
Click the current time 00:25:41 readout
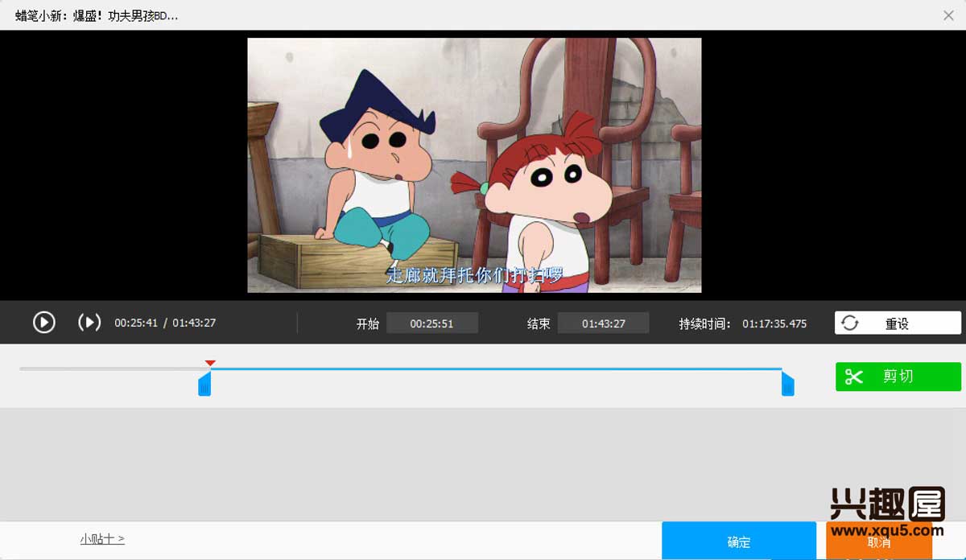pyautogui.click(x=136, y=323)
